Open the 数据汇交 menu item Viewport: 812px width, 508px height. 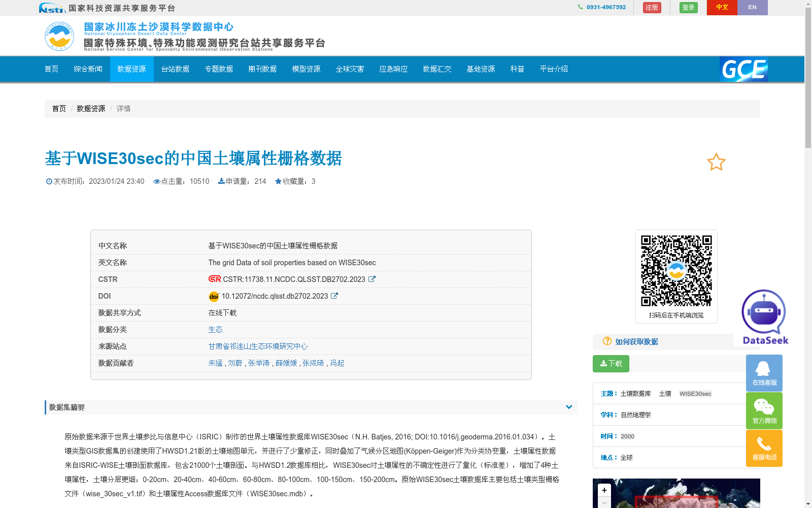[x=437, y=69]
